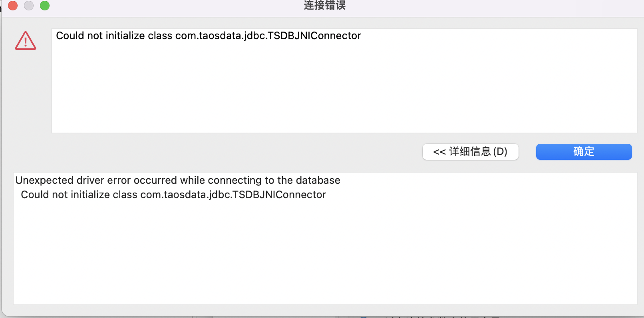Image resolution: width=644 pixels, height=318 pixels.
Task: Collapse details using the 详细信息(D) button
Action: click(x=470, y=152)
